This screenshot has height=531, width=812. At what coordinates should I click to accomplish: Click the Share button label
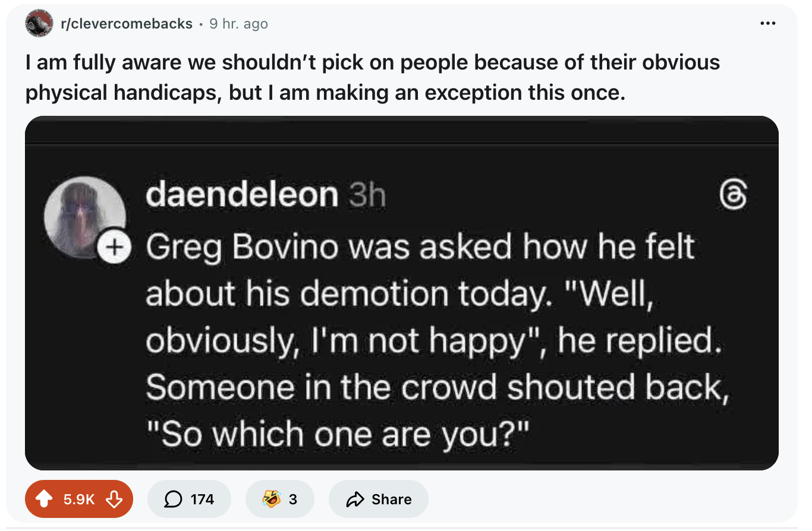click(391, 500)
